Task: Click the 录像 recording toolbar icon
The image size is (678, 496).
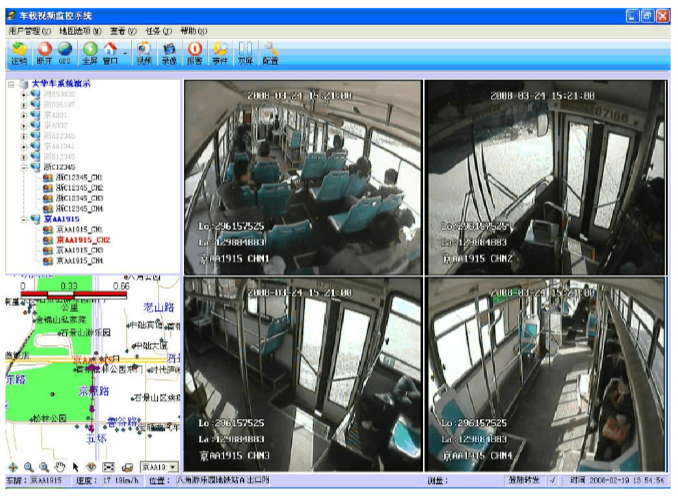Action: point(169,54)
